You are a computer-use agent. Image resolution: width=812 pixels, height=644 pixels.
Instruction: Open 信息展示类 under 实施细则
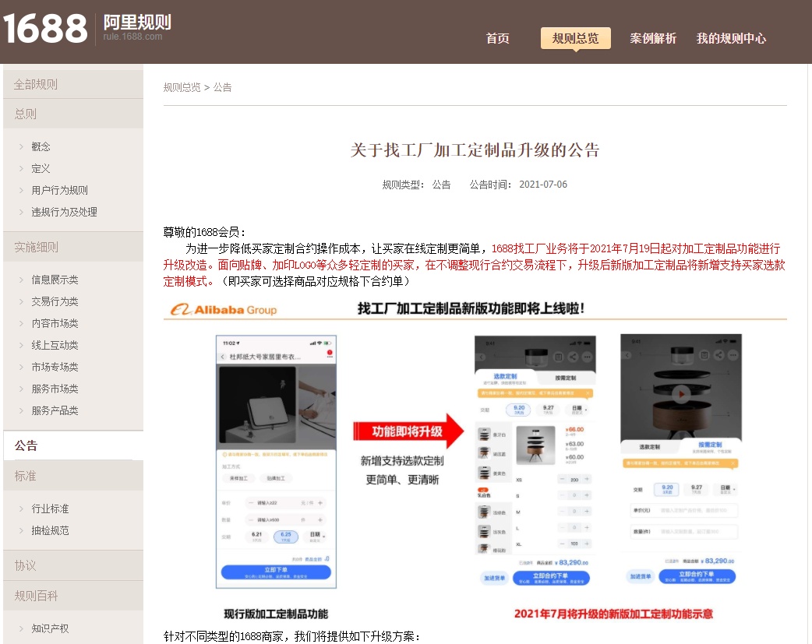point(55,280)
